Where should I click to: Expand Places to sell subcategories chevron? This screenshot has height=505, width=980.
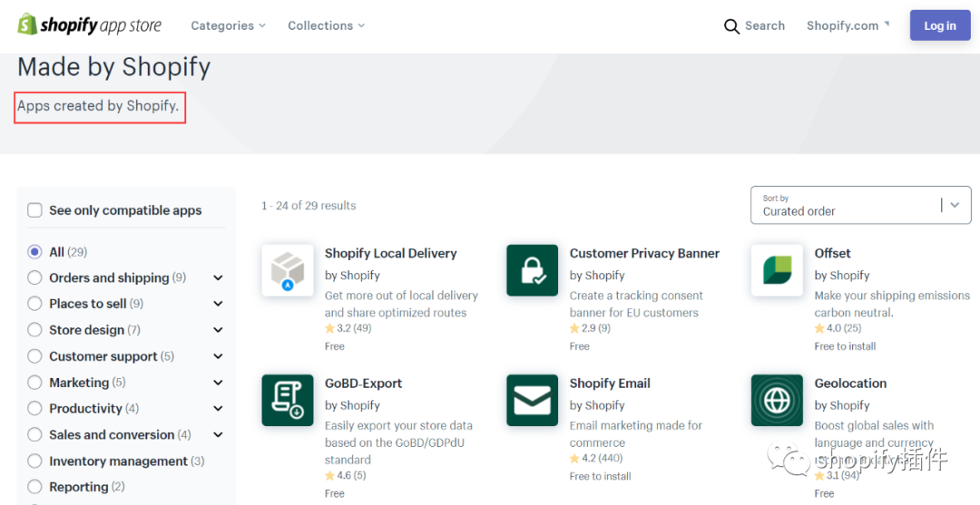(x=218, y=304)
